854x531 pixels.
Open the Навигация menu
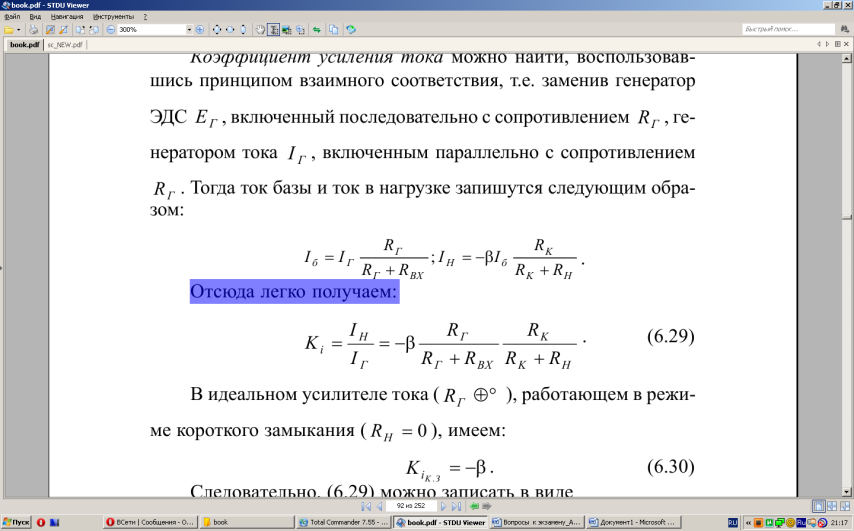coord(67,17)
